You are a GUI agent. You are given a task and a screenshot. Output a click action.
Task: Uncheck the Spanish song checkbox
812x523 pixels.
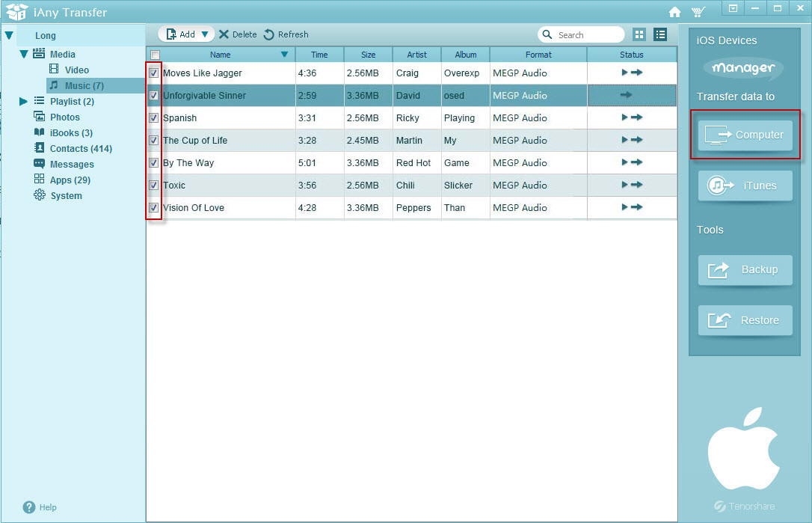point(154,117)
